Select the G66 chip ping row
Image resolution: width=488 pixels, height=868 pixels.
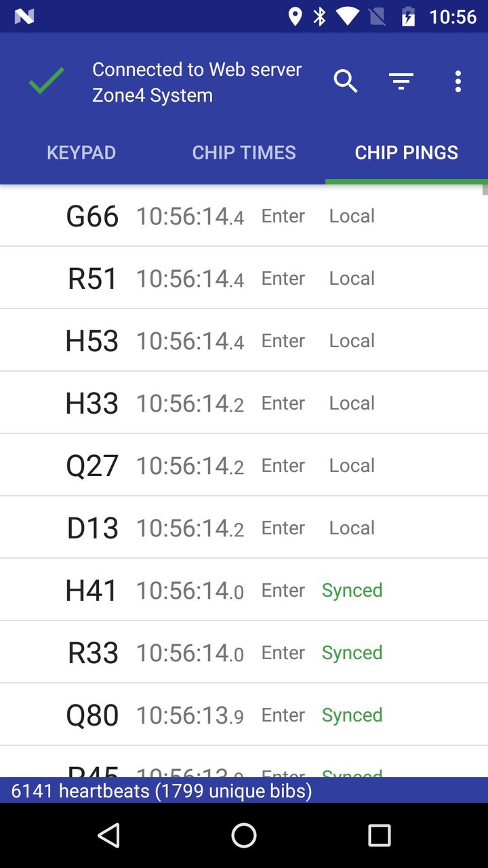244,216
